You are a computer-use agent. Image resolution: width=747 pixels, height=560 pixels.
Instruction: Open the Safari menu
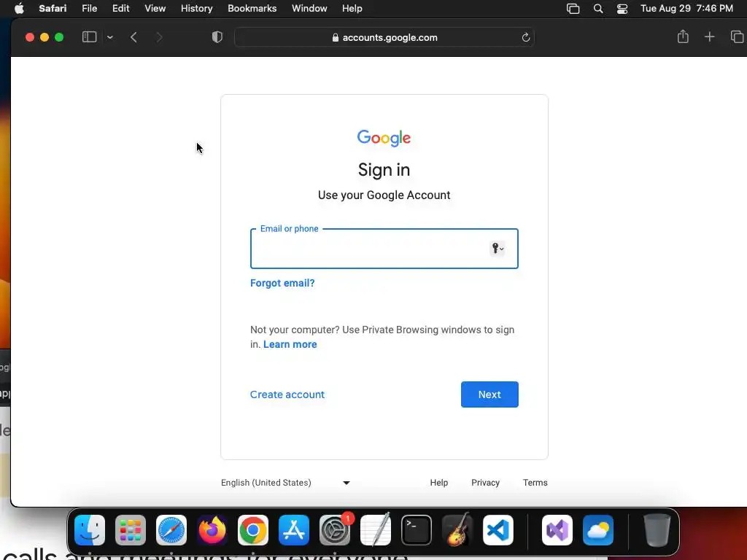click(x=53, y=8)
